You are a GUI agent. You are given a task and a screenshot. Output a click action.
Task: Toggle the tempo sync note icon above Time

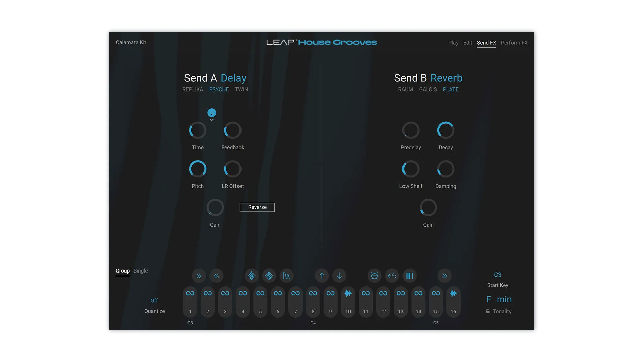click(212, 113)
